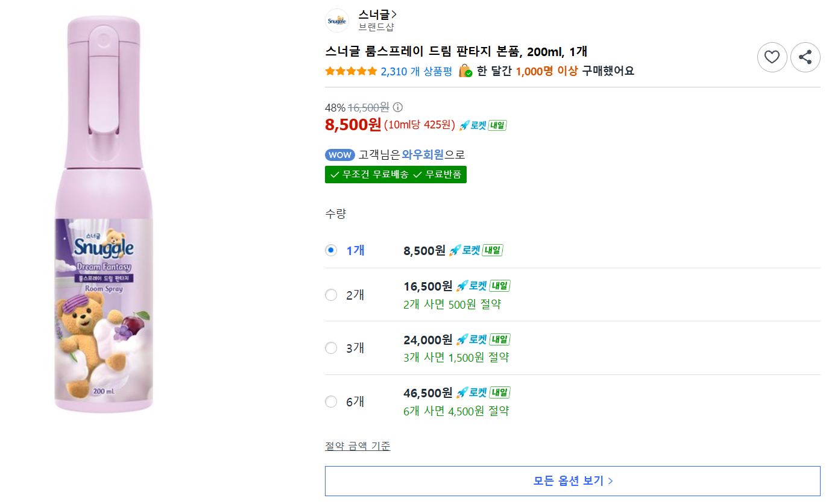Select the 3개 quantity radio button
Image resolution: width=826 pixels, height=504 pixels.
pos(331,348)
